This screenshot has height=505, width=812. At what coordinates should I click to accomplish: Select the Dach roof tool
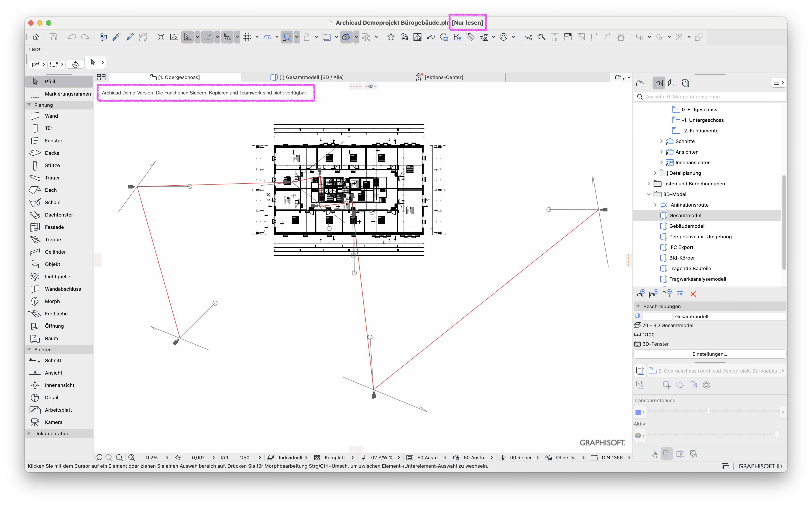[x=59, y=190]
